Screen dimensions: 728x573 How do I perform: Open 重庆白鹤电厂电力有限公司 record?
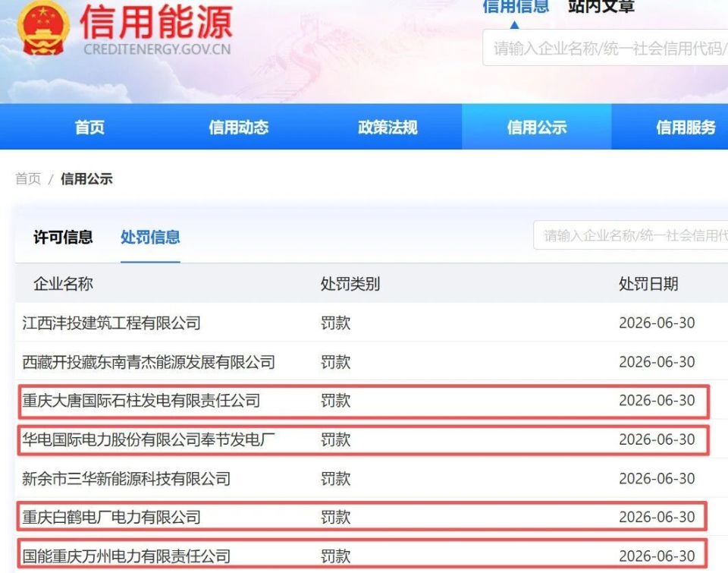click(111, 517)
